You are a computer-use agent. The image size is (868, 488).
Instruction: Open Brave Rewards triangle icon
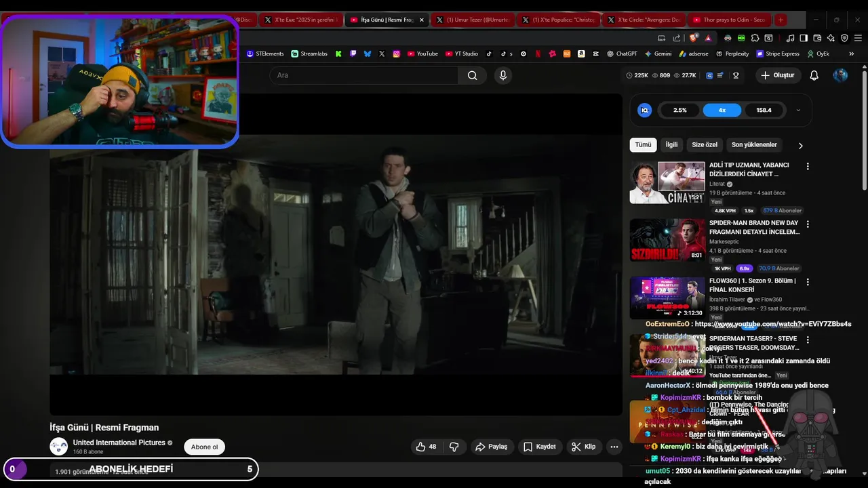tap(708, 38)
